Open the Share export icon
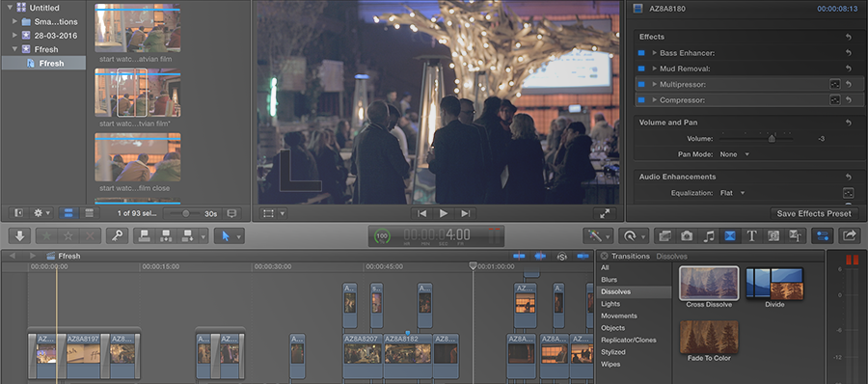The height and width of the screenshot is (384, 868). (849, 236)
